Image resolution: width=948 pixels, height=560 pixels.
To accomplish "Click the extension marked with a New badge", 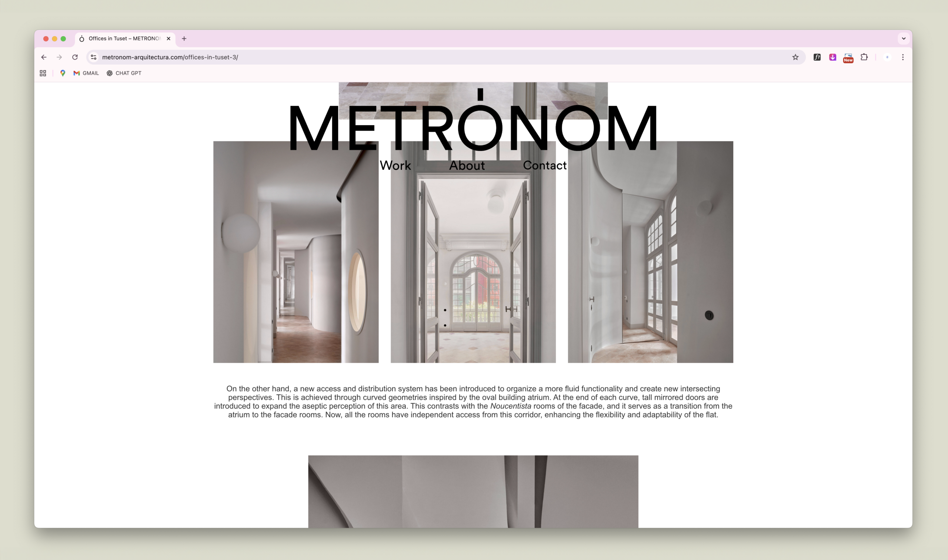I will click(848, 57).
